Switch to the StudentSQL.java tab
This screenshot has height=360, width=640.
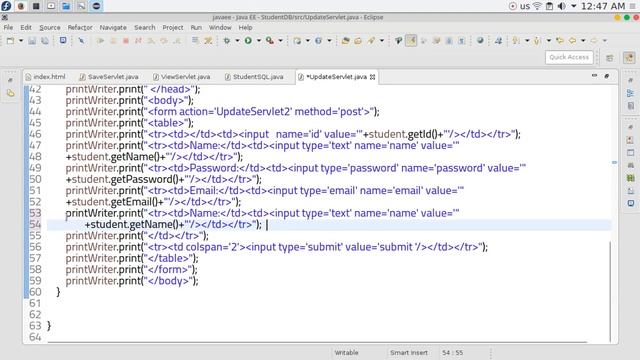coord(254,77)
